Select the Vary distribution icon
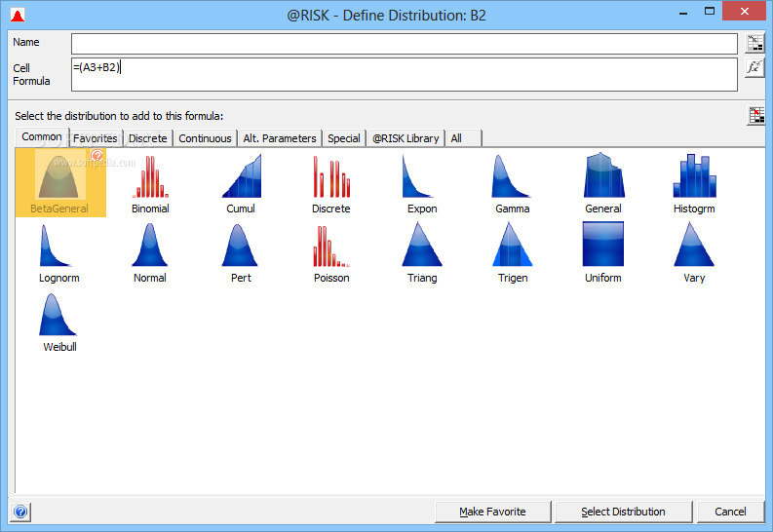Screen dimensions: 773x532 click(694, 252)
